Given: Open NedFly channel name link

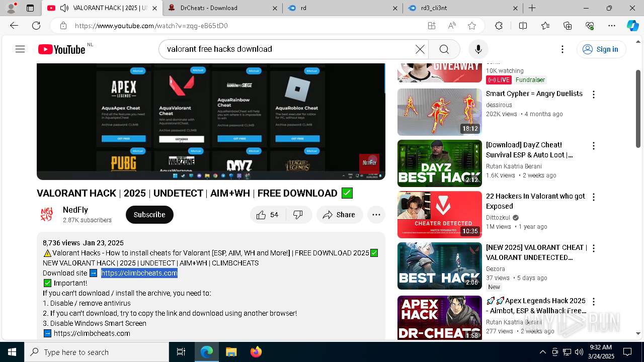Looking at the screenshot, I should point(75,210).
